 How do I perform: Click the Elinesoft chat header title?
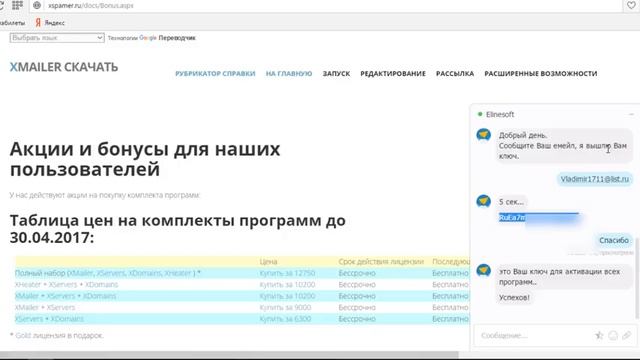(500, 115)
